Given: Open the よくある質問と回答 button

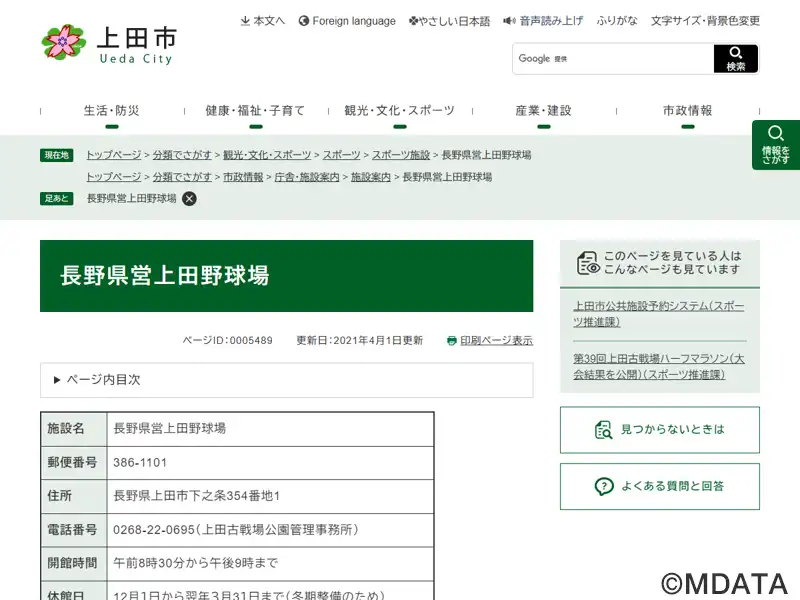Looking at the screenshot, I should [659, 487].
